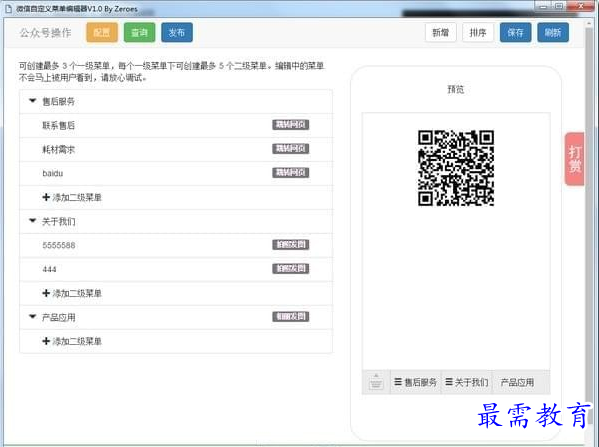Select the 耗材需求 submenu row
This screenshot has width=599, height=447.
pos(176,149)
